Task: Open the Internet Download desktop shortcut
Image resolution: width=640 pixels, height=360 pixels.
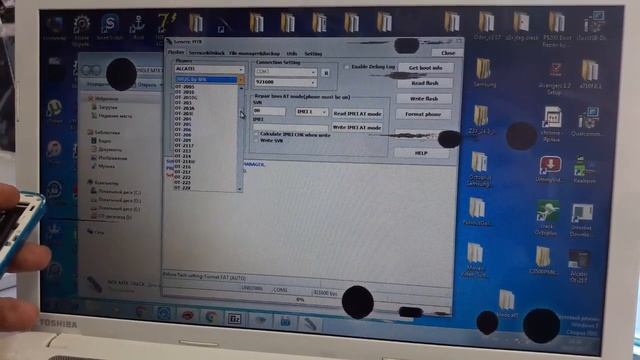Action: [582, 220]
